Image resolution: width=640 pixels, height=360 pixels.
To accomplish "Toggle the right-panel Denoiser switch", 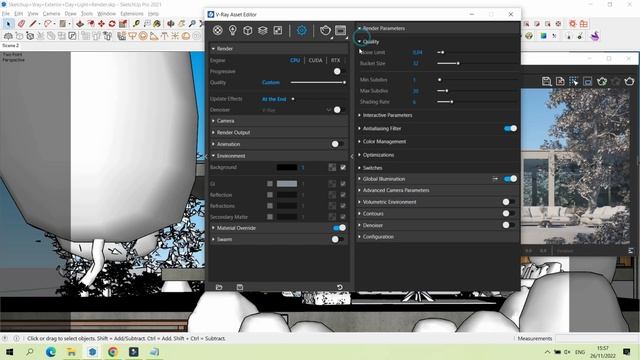I will (x=508, y=225).
